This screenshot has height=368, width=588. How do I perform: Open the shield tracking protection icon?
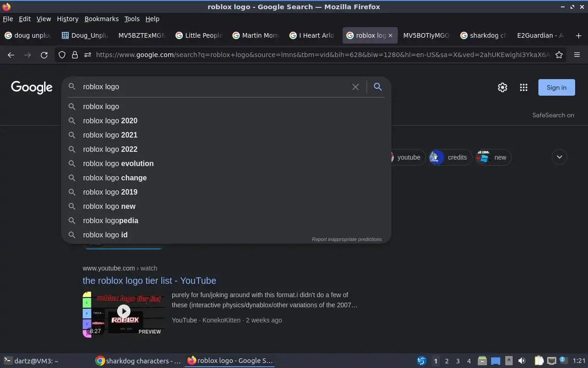tap(62, 55)
